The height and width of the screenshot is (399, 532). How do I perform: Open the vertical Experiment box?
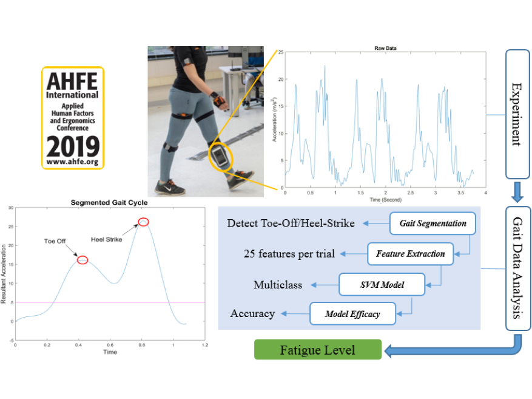pyautogui.click(x=517, y=114)
